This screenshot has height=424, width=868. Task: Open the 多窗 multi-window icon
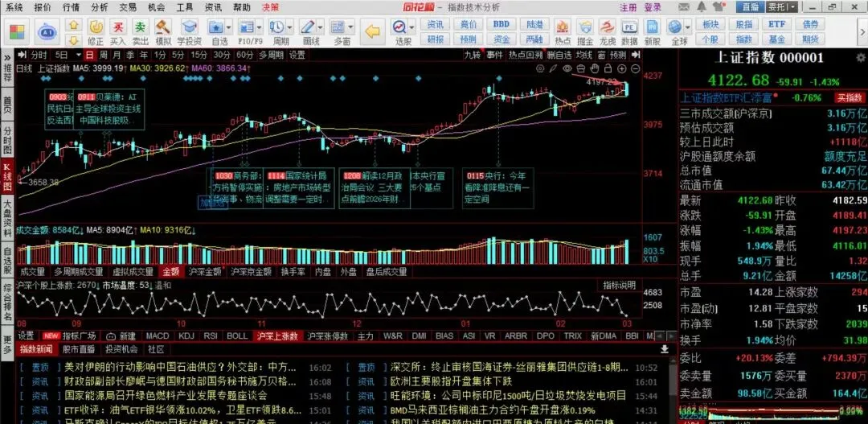coord(339,27)
